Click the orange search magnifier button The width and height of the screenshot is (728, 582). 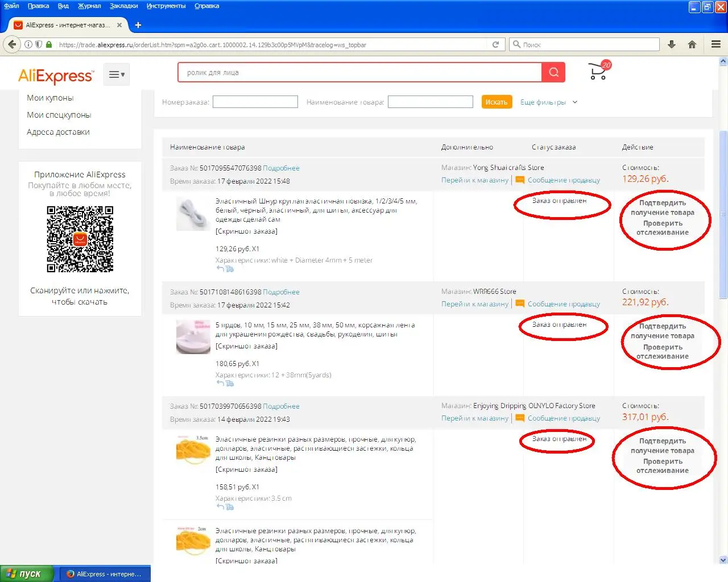tap(553, 72)
